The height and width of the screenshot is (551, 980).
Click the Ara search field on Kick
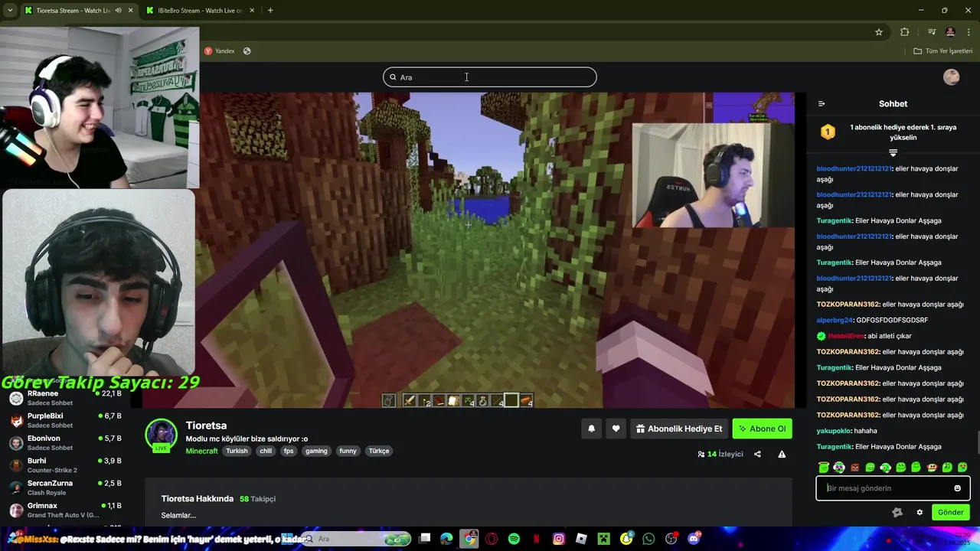point(490,77)
